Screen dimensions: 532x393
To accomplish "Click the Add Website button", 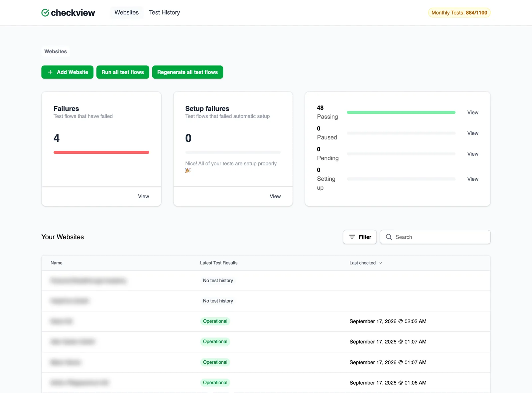I will click(67, 72).
